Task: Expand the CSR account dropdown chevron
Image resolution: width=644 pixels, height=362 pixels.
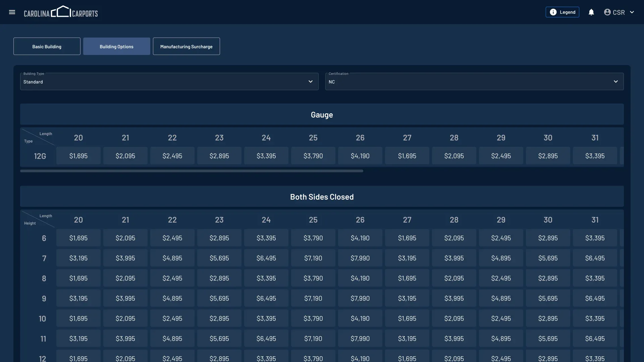Action: (632, 12)
